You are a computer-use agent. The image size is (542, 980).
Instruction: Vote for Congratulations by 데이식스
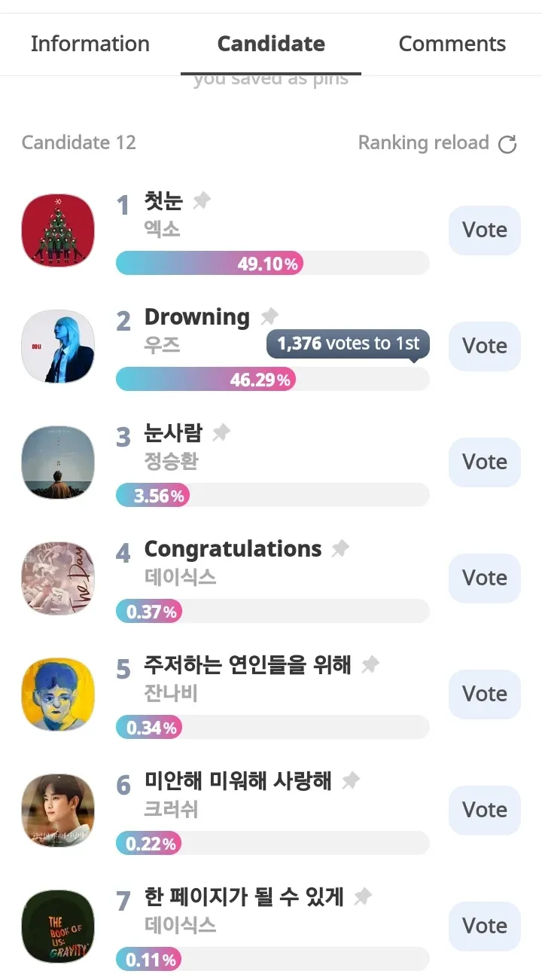pos(484,578)
